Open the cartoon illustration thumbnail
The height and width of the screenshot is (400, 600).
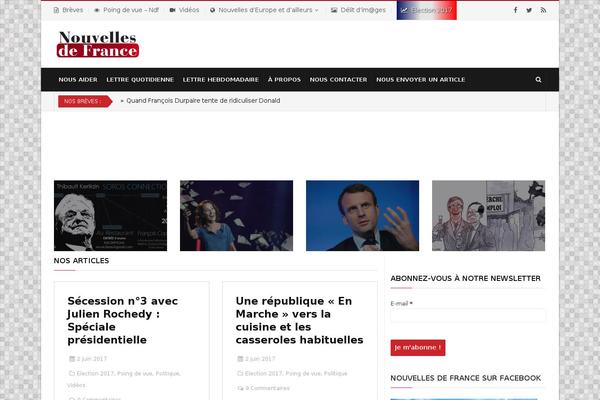pyautogui.click(x=488, y=216)
